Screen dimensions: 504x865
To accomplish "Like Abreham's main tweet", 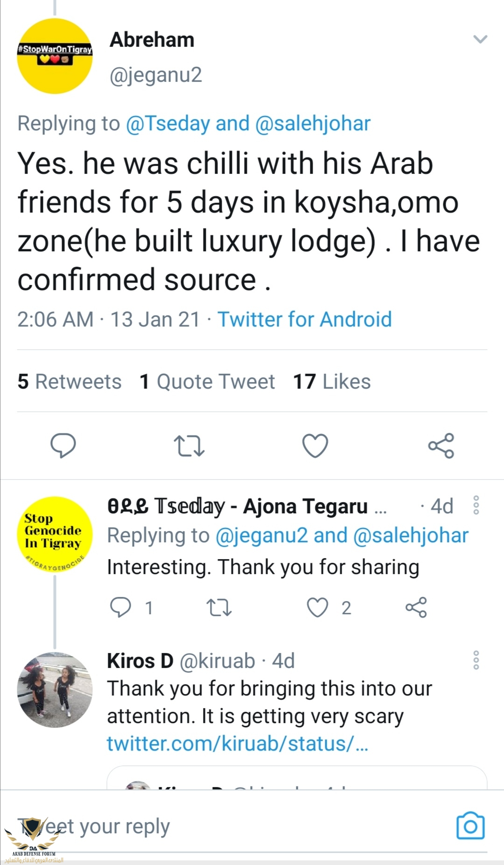I will click(315, 445).
